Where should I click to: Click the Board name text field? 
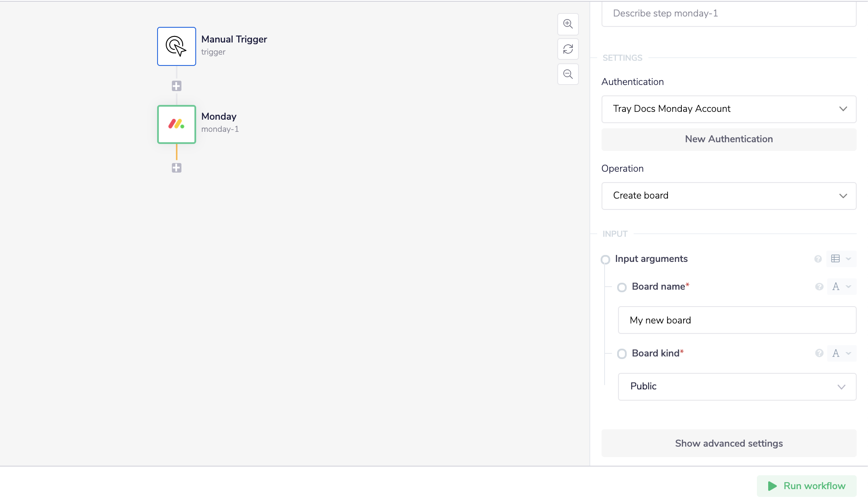click(x=736, y=320)
